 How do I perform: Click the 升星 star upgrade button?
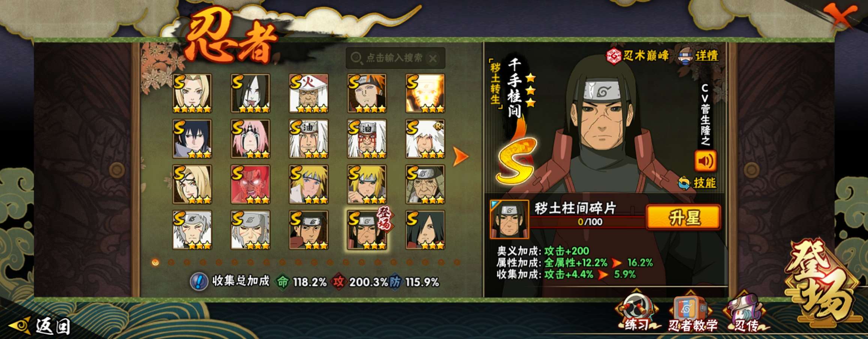click(684, 217)
